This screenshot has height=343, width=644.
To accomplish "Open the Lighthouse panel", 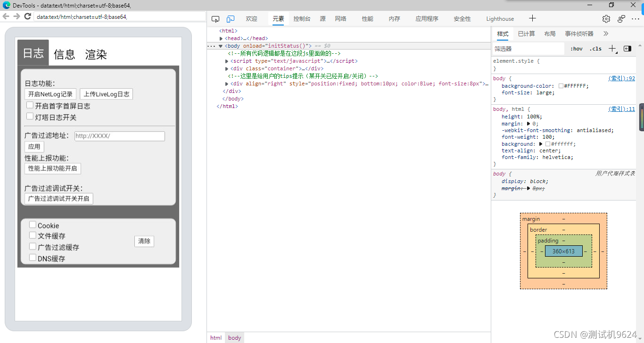I will click(500, 18).
